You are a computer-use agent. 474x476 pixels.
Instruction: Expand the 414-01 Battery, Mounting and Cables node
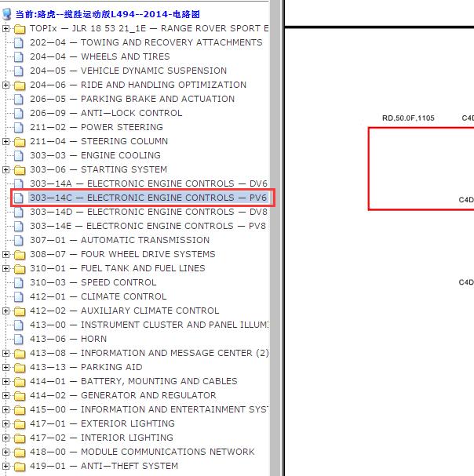pyautogui.click(x=5, y=382)
